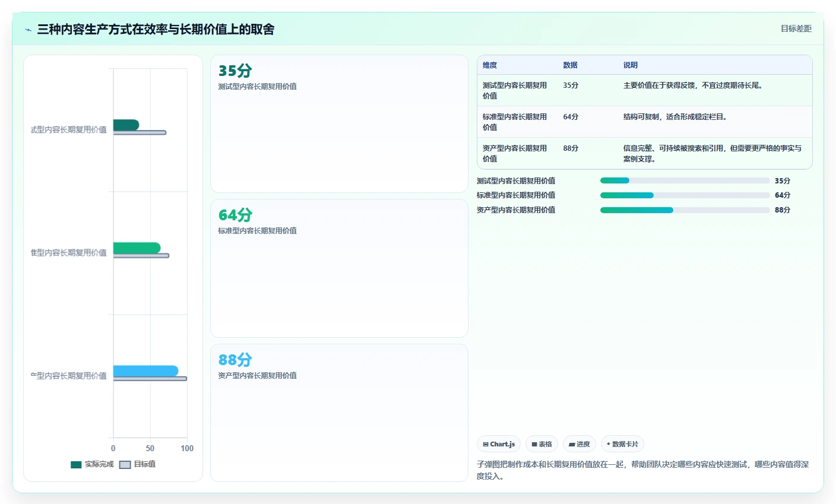This screenshot has height=504, width=836.
Task: Click the 说明 table column header
Action: (630, 65)
